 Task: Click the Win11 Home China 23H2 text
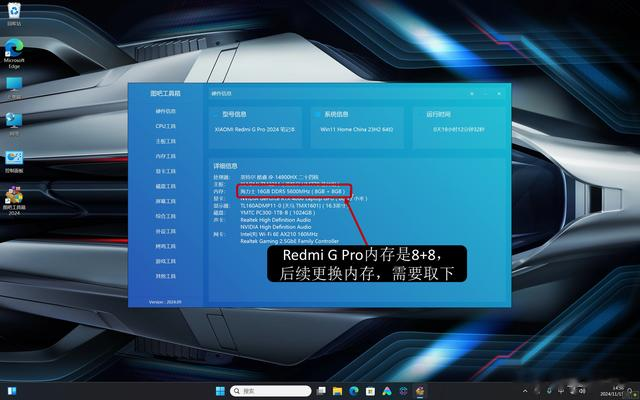tap(356, 129)
